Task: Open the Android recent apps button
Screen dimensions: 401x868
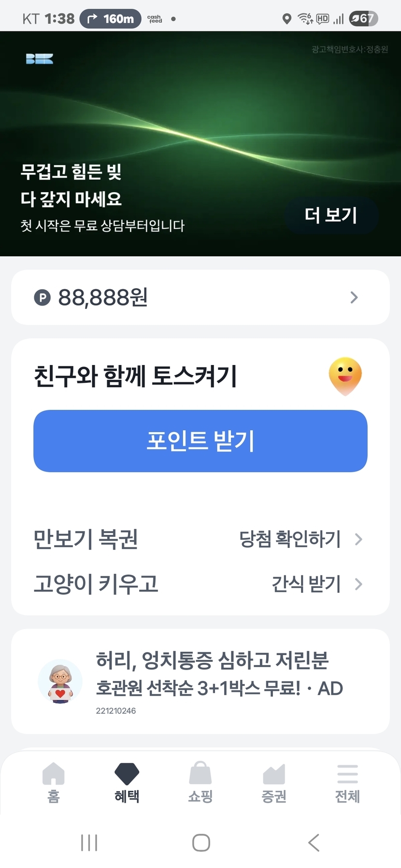Action: pos(89,843)
